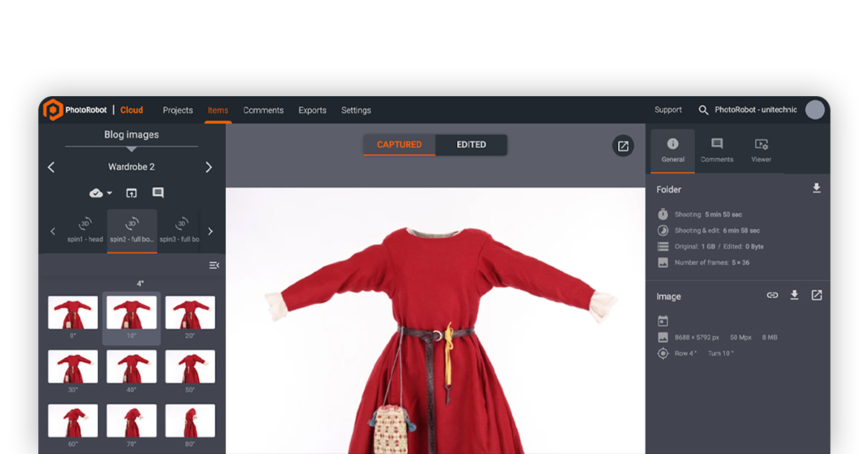Click the upload icon under Wardrobe 2
The image size is (868, 454).
click(x=132, y=193)
